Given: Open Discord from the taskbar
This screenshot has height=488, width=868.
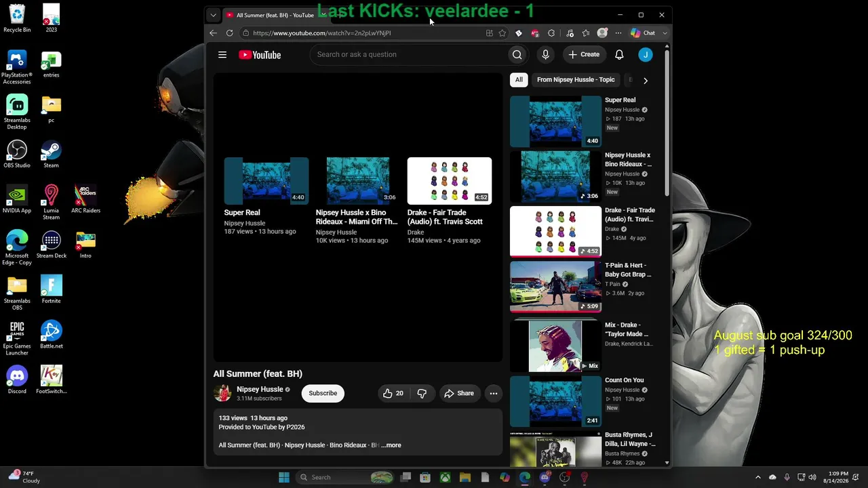Looking at the screenshot, I should tap(545, 477).
